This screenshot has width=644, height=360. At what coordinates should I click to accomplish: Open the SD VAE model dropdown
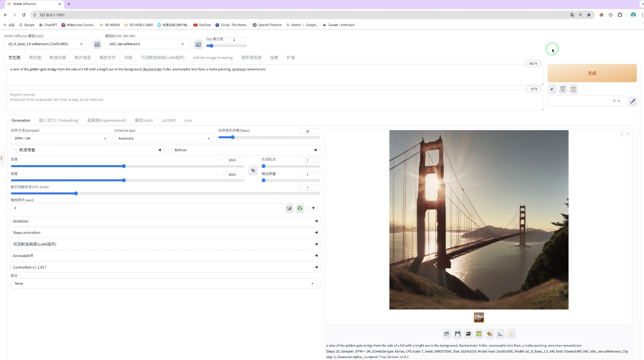coord(147,44)
